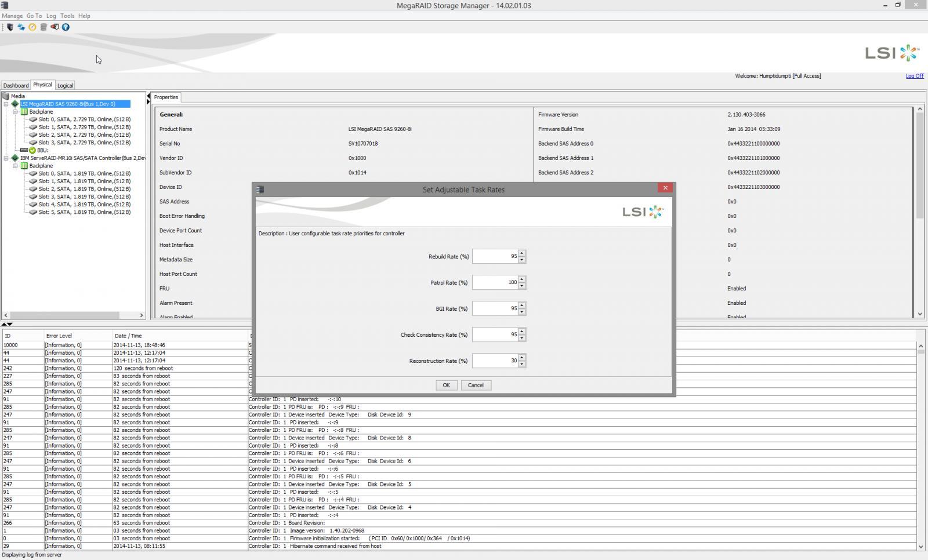Click drive icon for 2.729 TB Slot 0
Viewport: 928px width, 560px height.
pos(33,119)
